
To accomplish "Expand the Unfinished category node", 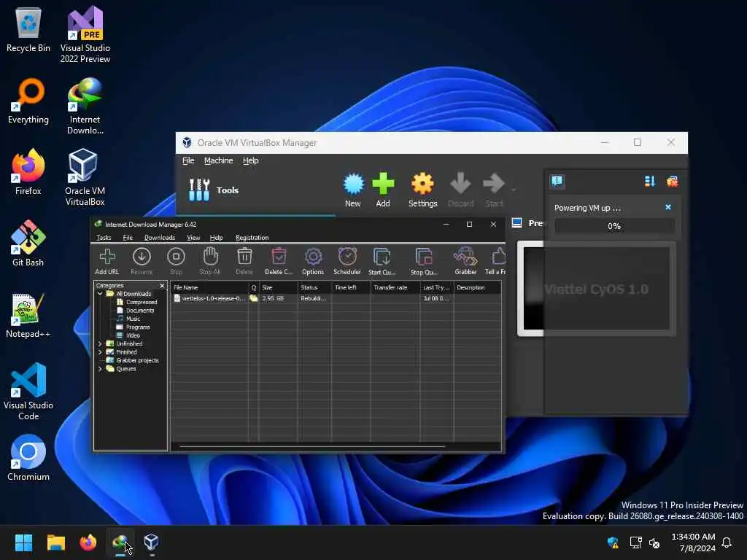I will (100, 344).
